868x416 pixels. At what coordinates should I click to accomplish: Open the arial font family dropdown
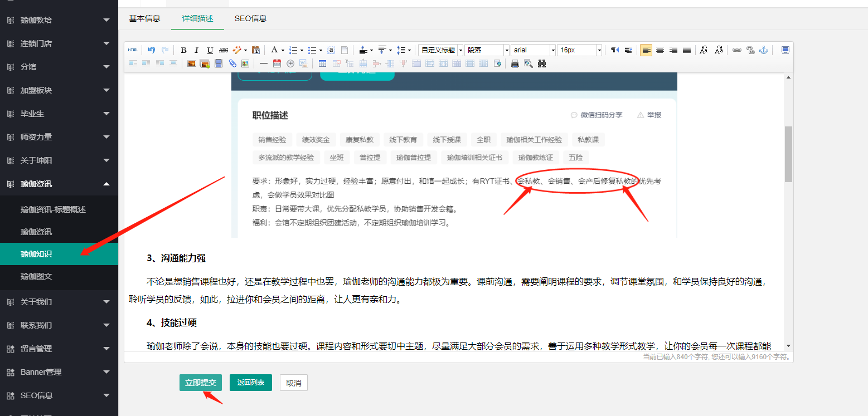pyautogui.click(x=533, y=50)
